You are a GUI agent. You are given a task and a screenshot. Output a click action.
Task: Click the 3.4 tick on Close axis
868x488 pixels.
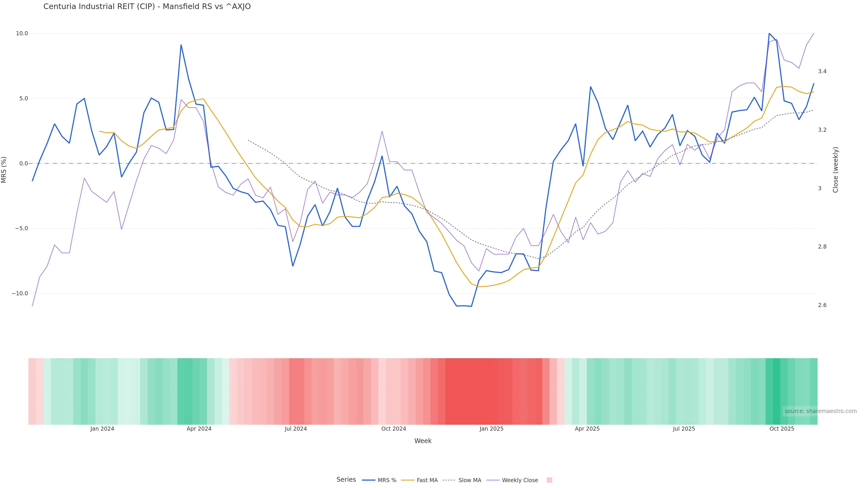(822, 71)
